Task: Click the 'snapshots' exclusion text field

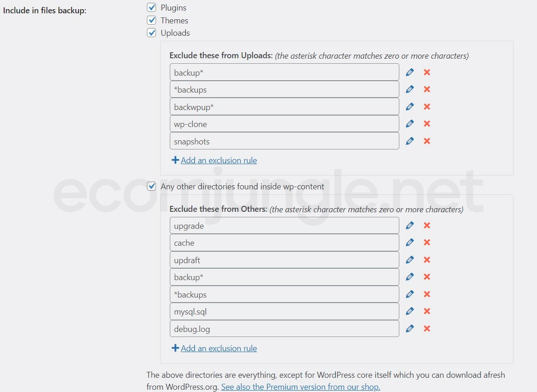Action: pos(284,141)
